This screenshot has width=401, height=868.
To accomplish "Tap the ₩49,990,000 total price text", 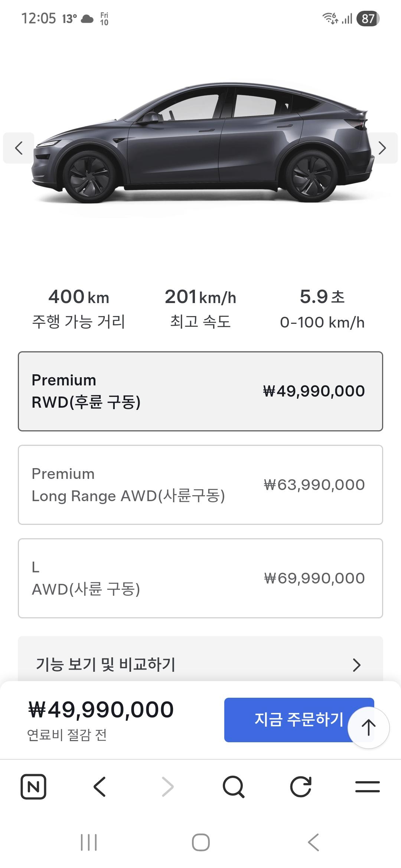I will (x=101, y=710).
